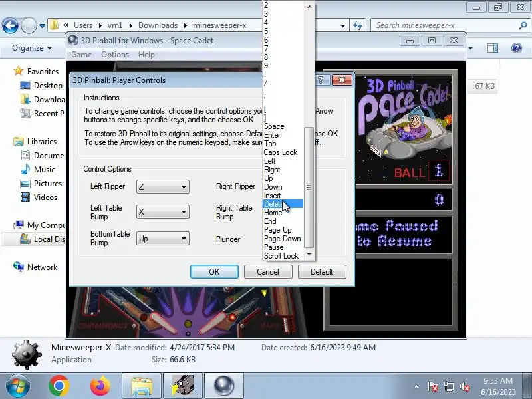This screenshot has height=399, width=532.
Task: Open the Pictures library
Action: click(x=41, y=184)
